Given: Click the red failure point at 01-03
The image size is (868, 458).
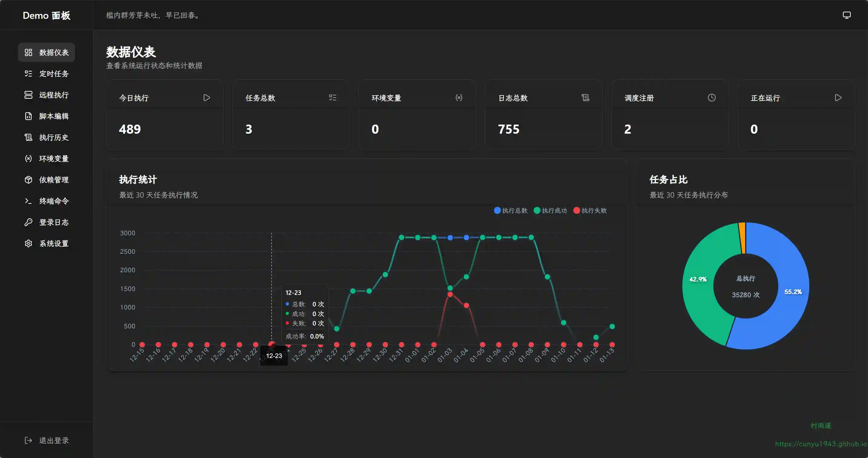Looking at the screenshot, I should pyautogui.click(x=450, y=294).
